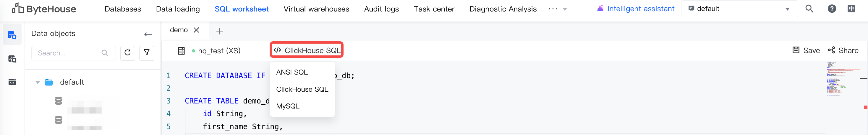The width and height of the screenshot is (868, 135).
Task: Expand the more navigation items dropdown
Action: click(557, 9)
